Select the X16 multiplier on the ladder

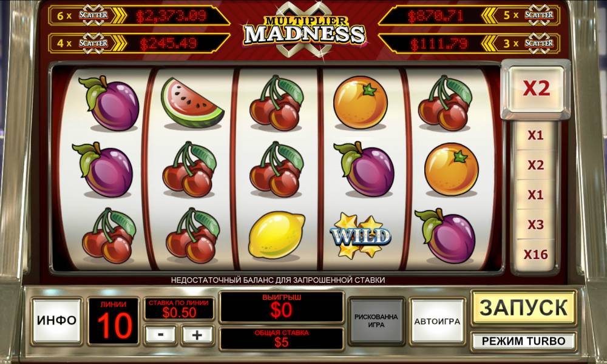535,255
